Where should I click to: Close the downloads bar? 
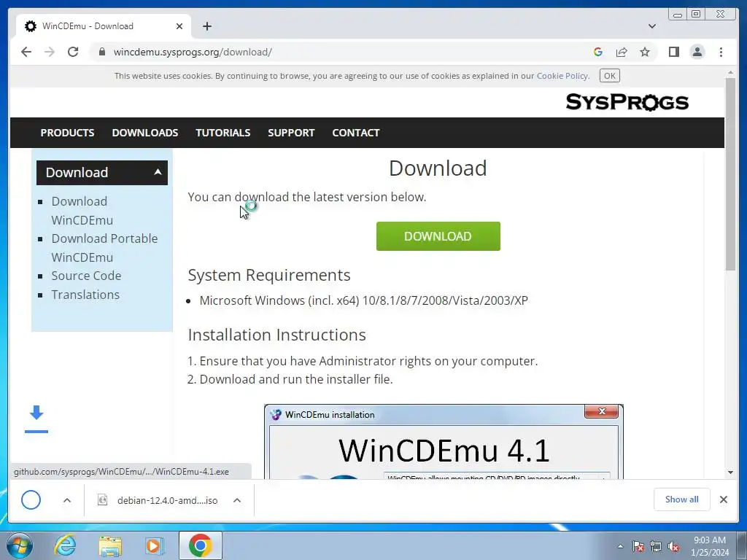[x=723, y=499]
